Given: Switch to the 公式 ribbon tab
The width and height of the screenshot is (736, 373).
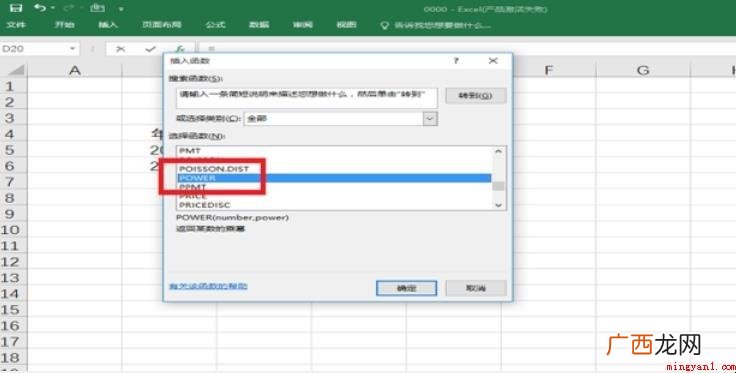Looking at the screenshot, I should [215, 24].
